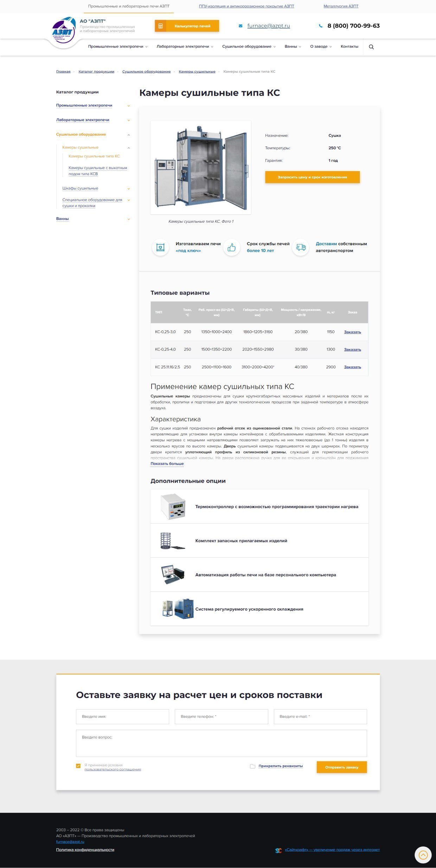This screenshot has width=436, height=868.
Task: Click the Калькулятор печей button
Action: tap(187, 26)
